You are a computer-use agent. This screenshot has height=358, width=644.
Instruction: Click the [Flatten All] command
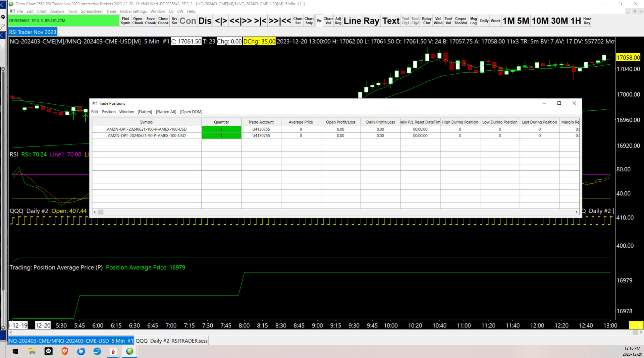166,112
